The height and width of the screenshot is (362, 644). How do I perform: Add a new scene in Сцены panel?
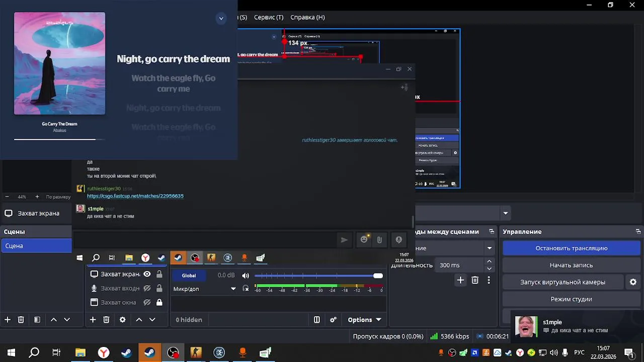pos(8,320)
